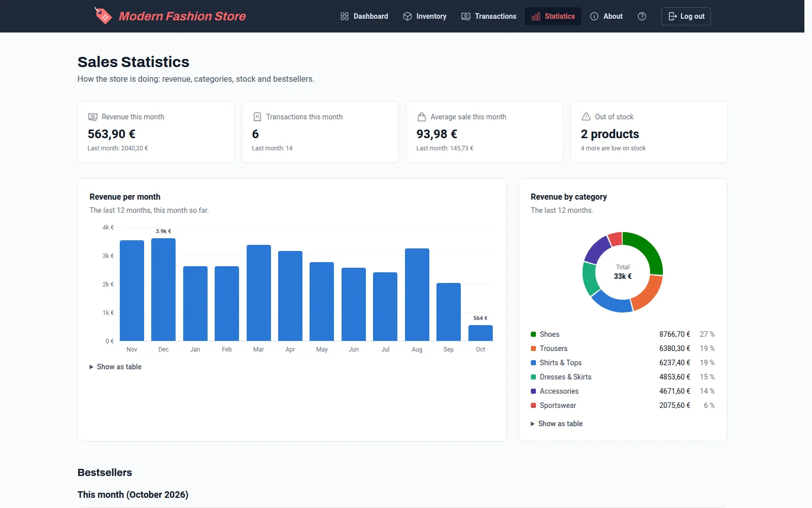Click the About info circle icon
812x508 pixels.
[x=594, y=16]
